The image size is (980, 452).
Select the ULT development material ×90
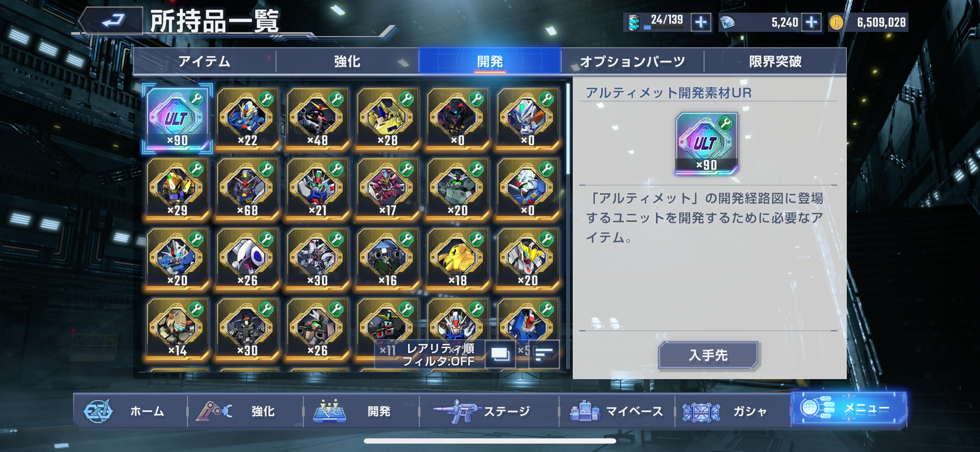tap(177, 118)
